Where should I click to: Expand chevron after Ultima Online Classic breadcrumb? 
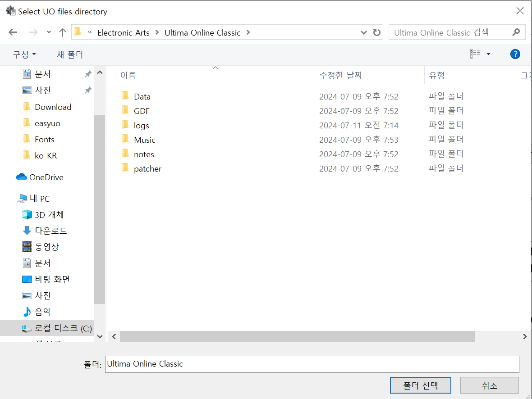point(248,32)
